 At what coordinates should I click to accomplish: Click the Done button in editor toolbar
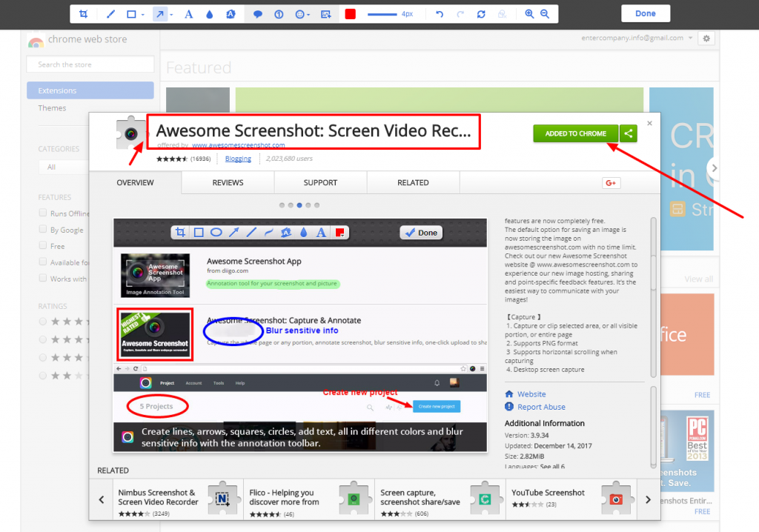(x=646, y=13)
